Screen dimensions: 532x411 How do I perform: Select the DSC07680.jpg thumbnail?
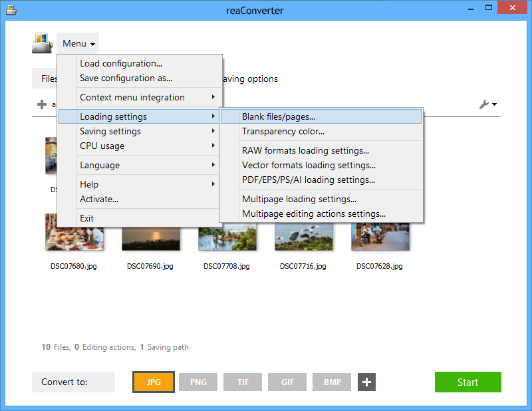(x=74, y=232)
